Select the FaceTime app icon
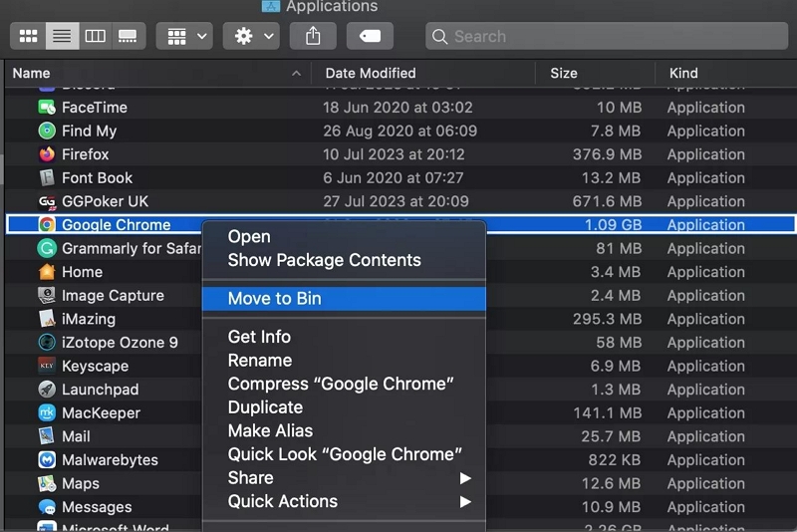This screenshot has width=797, height=532. coord(47,108)
